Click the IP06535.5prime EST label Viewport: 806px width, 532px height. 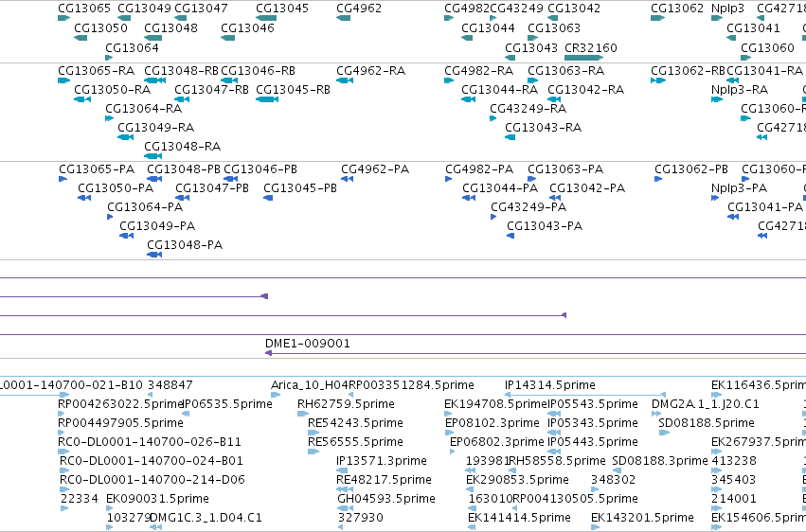pyautogui.click(x=228, y=403)
